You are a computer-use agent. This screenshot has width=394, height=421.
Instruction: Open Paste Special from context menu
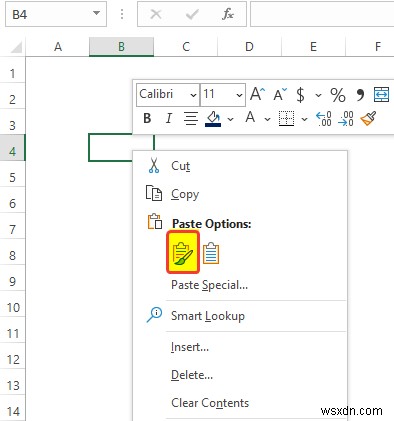click(240, 285)
